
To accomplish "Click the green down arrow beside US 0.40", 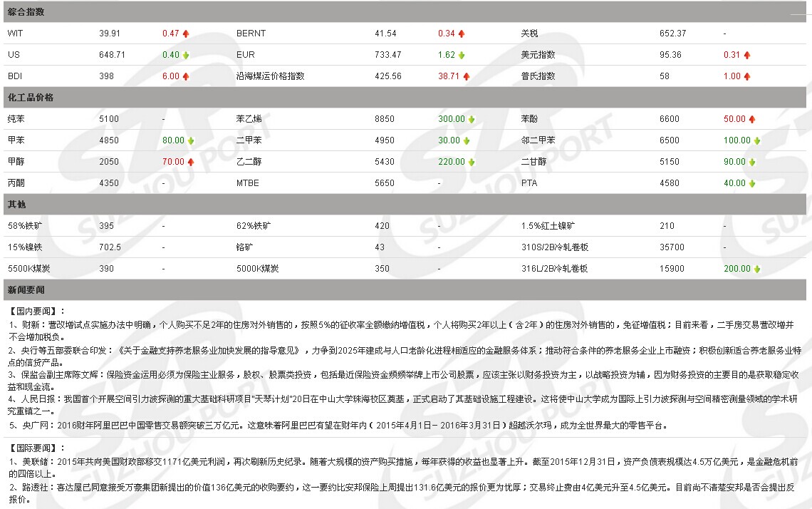I will click(186, 55).
